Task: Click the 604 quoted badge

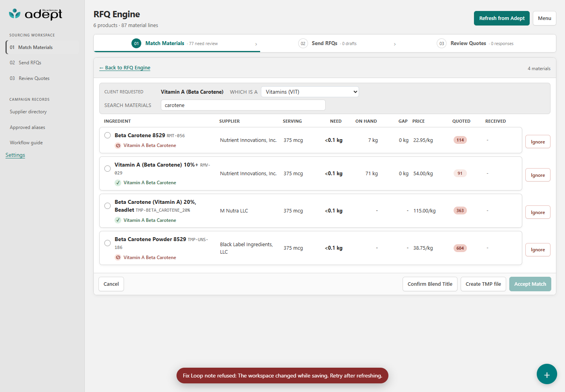Action: 460,248
